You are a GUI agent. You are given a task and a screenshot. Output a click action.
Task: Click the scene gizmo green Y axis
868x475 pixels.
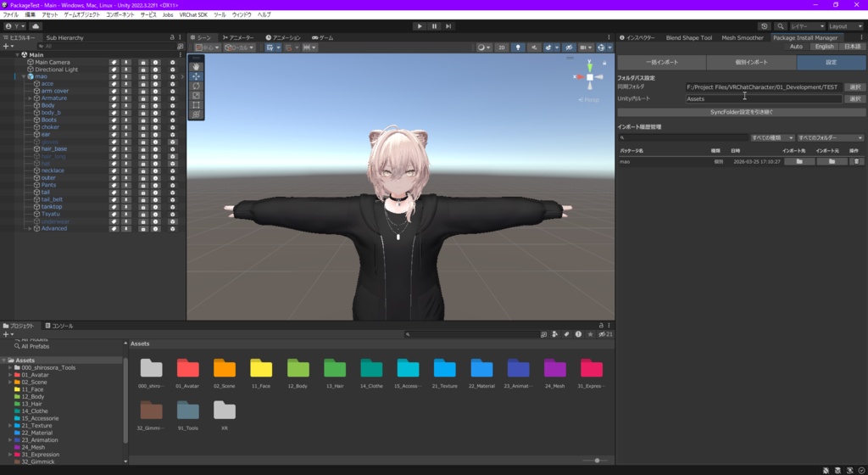tap(590, 66)
